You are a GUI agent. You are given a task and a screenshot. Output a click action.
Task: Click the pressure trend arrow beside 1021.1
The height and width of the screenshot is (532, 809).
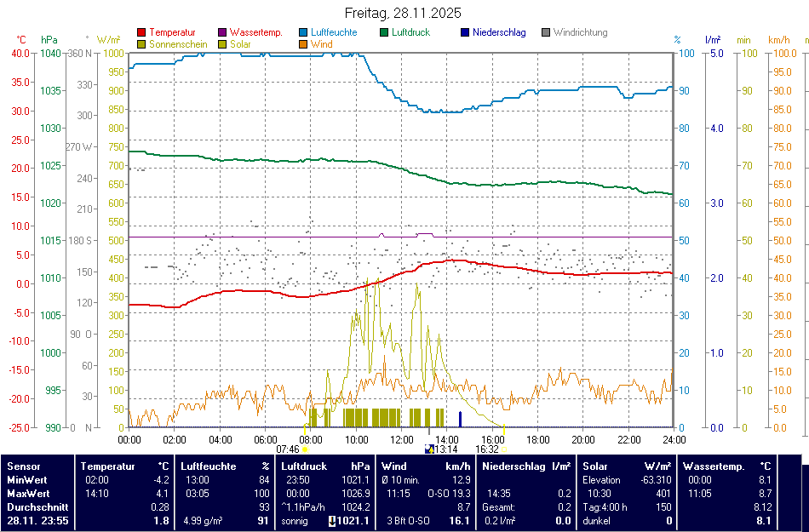[x=331, y=521]
